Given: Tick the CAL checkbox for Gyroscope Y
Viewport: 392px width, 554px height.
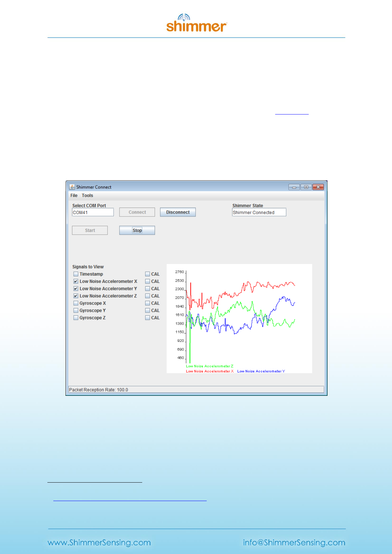Looking at the screenshot, I should 147,310.
